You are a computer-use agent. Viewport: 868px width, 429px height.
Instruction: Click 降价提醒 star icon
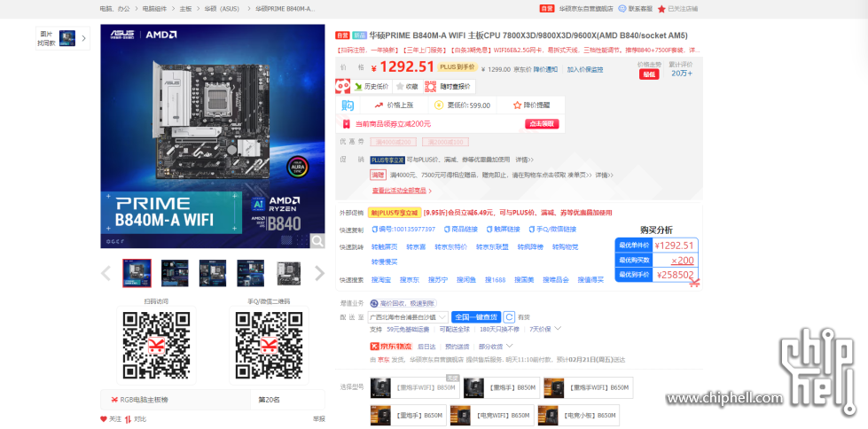(517, 105)
